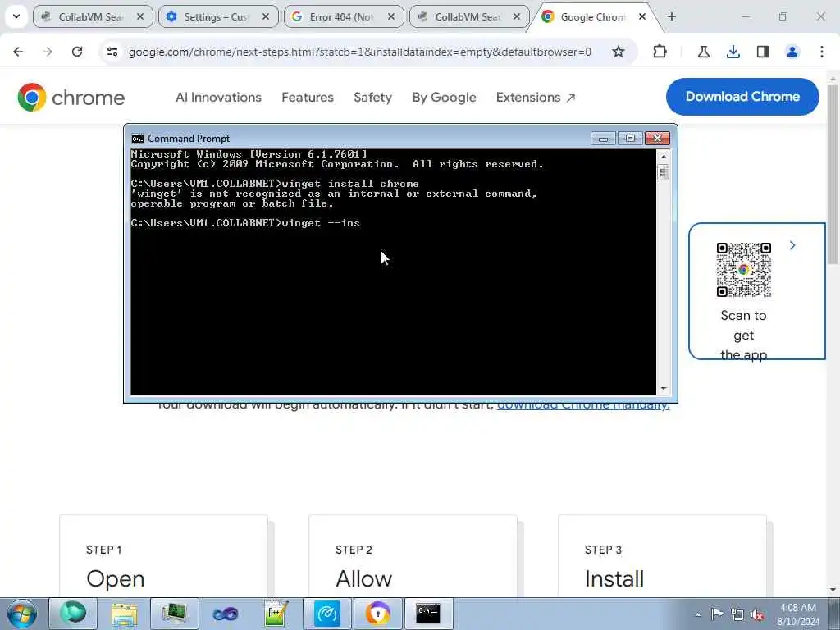
Task: Open a new tab with plus button
Action: tap(671, 16)
